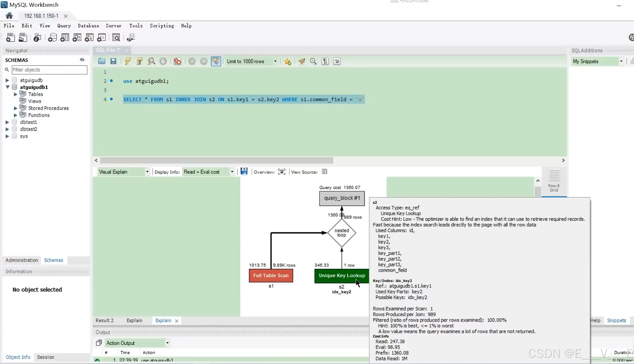Click the Save script floppy disk icon
This screenshot has height=364, width=634.
pyautogui.click(x=113, y=61)
